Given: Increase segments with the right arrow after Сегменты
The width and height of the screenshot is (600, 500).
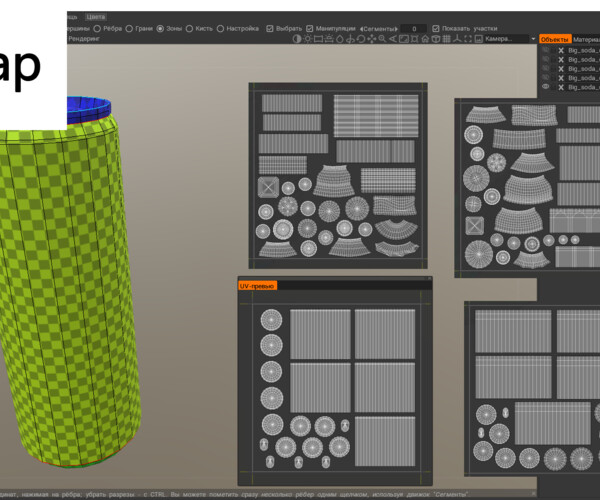Looking at the screenshot, I should 396,29.
